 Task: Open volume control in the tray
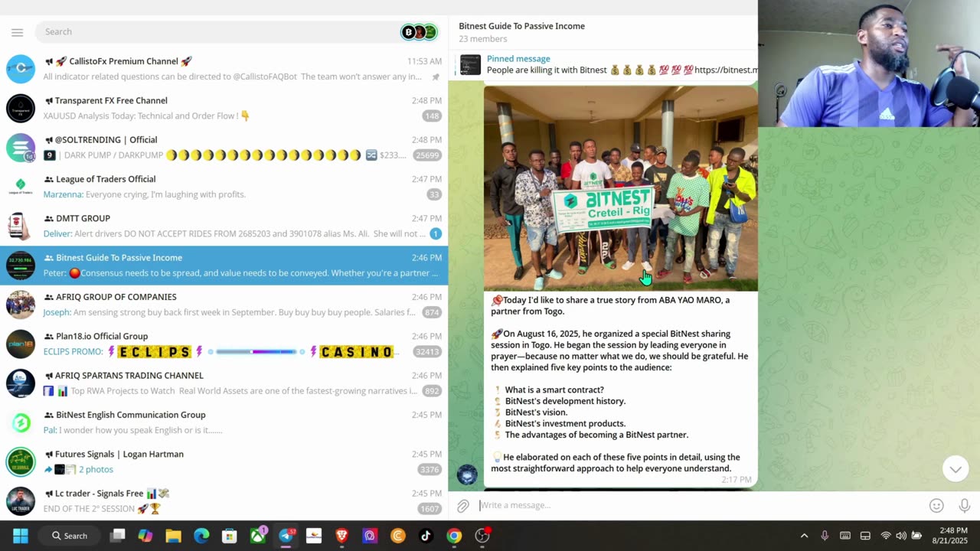tap(901, 536)
